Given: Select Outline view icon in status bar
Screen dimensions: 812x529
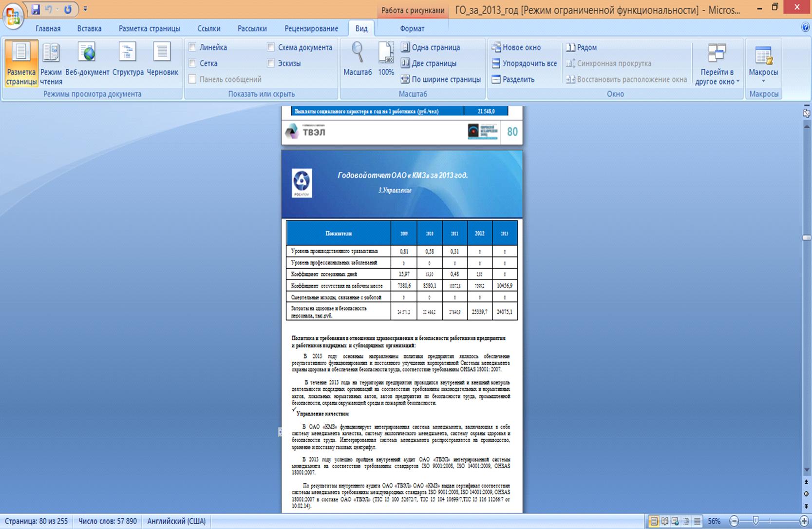Looking at the screenshot, I should click(686, 521).
